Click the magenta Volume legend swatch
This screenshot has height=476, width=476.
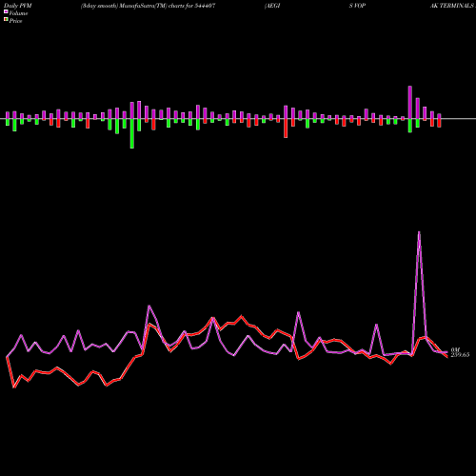6,12
